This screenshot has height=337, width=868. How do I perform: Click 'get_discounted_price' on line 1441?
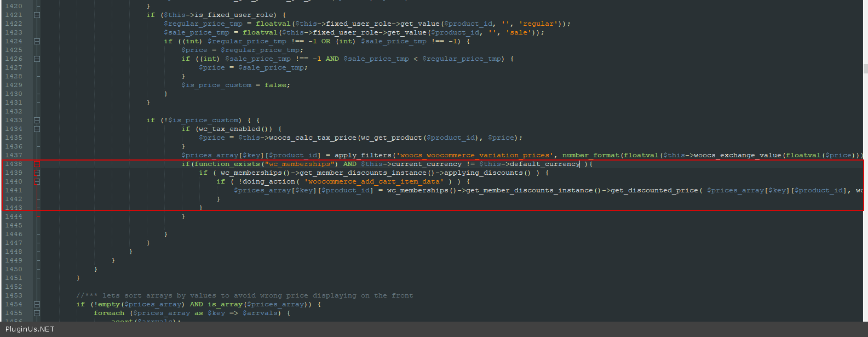(654, 190)
